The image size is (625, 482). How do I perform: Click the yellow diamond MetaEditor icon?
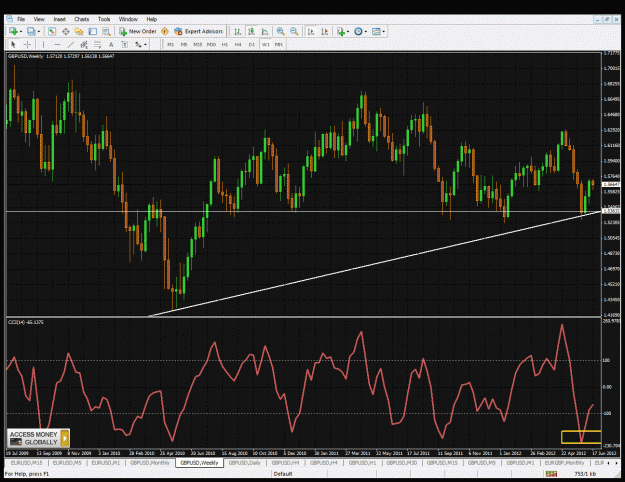pos(165,31)
